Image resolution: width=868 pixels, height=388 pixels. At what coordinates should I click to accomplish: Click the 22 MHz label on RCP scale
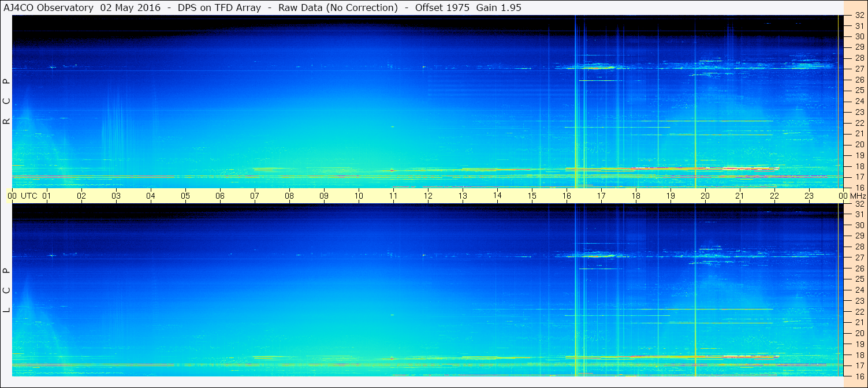859,123
